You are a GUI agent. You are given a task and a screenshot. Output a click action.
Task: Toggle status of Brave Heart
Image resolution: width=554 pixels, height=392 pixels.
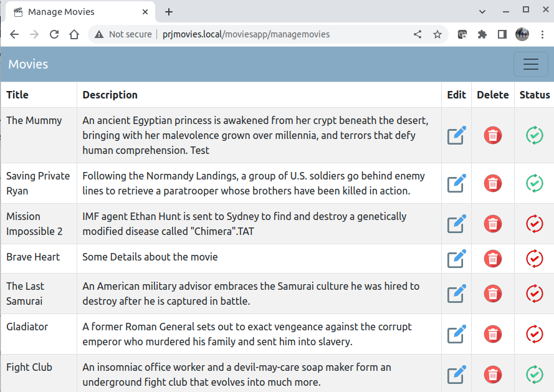click(x=535, y=259)
